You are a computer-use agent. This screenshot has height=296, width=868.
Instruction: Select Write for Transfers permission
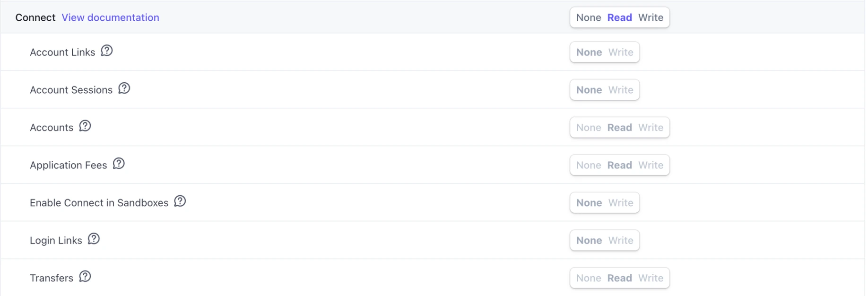(x=651, y=279)
